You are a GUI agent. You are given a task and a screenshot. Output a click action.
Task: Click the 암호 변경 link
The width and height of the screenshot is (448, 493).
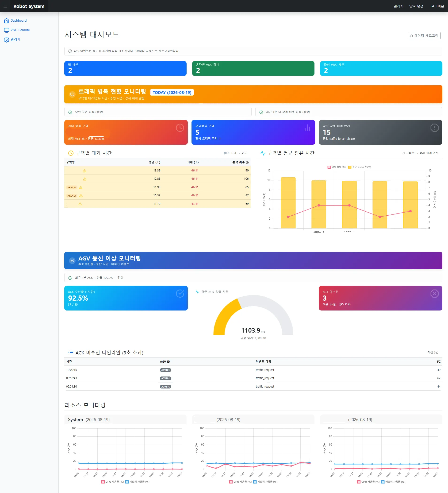[x=416, y=6]
